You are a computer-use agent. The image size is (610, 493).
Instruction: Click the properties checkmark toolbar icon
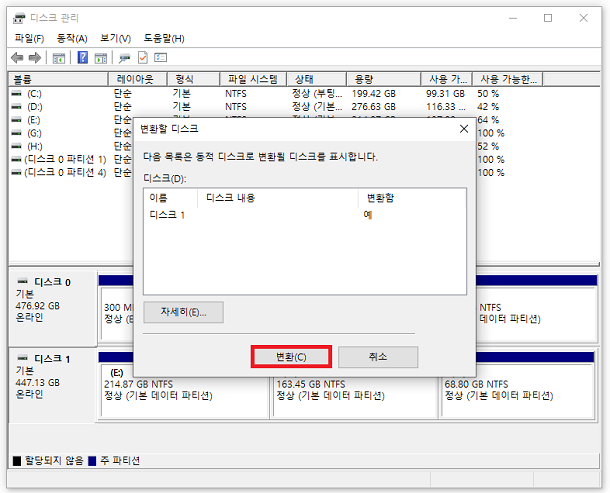coord(143,58)
